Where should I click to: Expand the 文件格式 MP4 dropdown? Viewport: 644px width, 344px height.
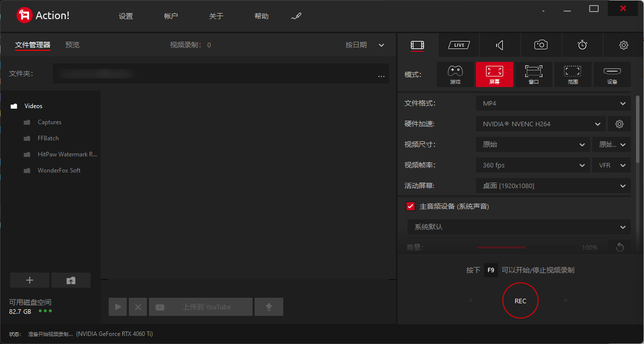pyautogui.click(x=553, y=103)
